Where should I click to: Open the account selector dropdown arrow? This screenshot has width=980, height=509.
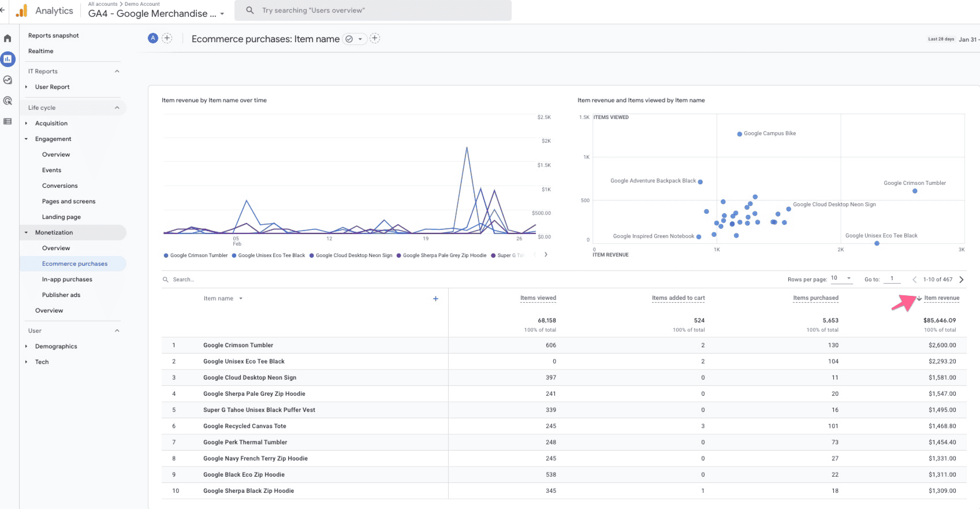click(x=222, y=14)
